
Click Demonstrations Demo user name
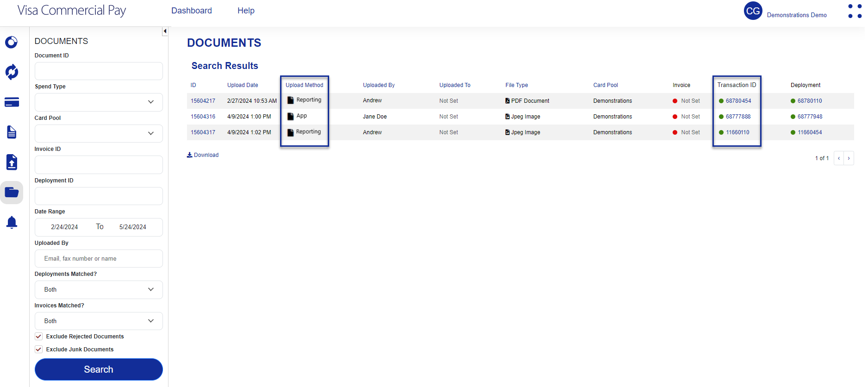click(797, 15)
